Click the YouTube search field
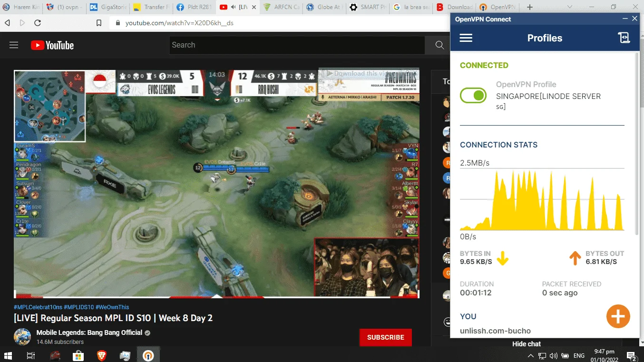644x362 pixels. (297, 45)
